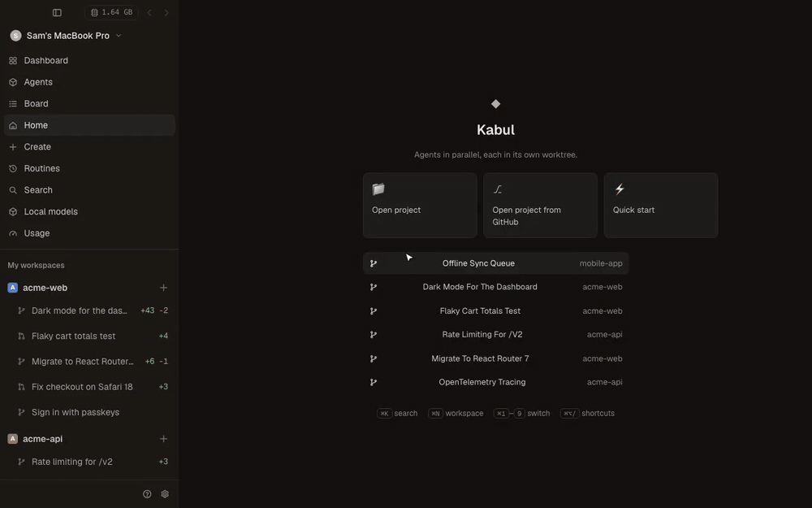
Task: Click Open project from GitHub card
Action: point(540,206)
